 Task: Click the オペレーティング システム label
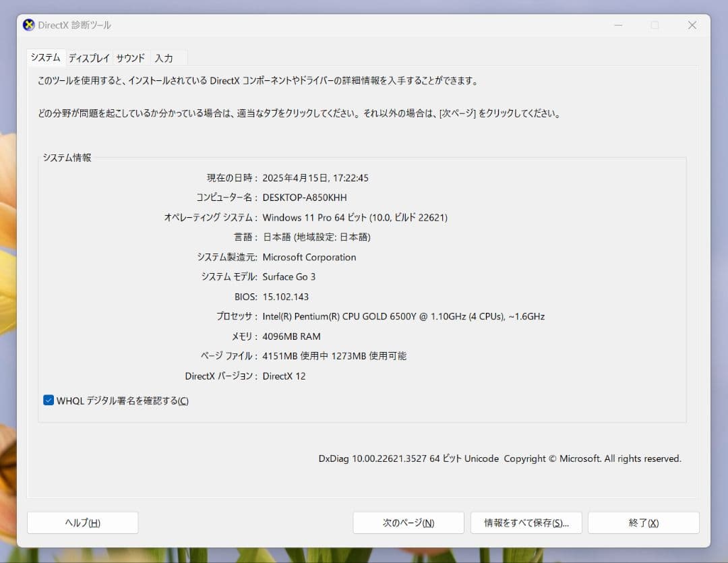tap(211, 217)
